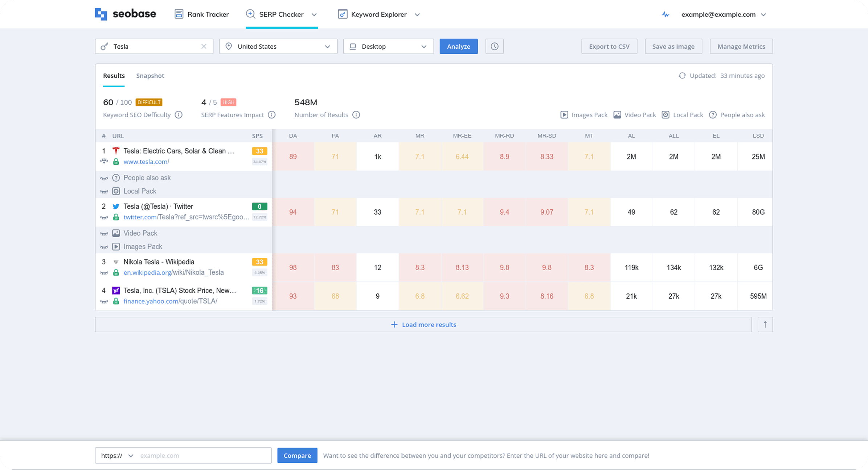The width and height of the screenshot is (868, 470).
Task: Open Keyword Explorer from the top navigation
Action: tap(372, 15)
